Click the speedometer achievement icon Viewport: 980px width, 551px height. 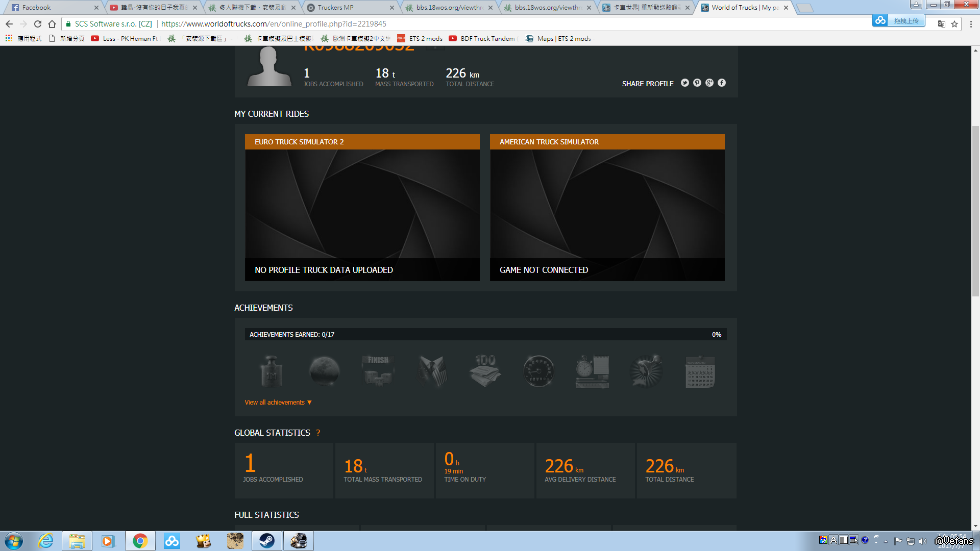[538, 371]
